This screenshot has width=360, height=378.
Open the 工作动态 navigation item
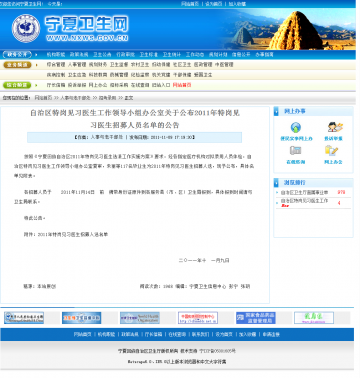pos(195,54)
